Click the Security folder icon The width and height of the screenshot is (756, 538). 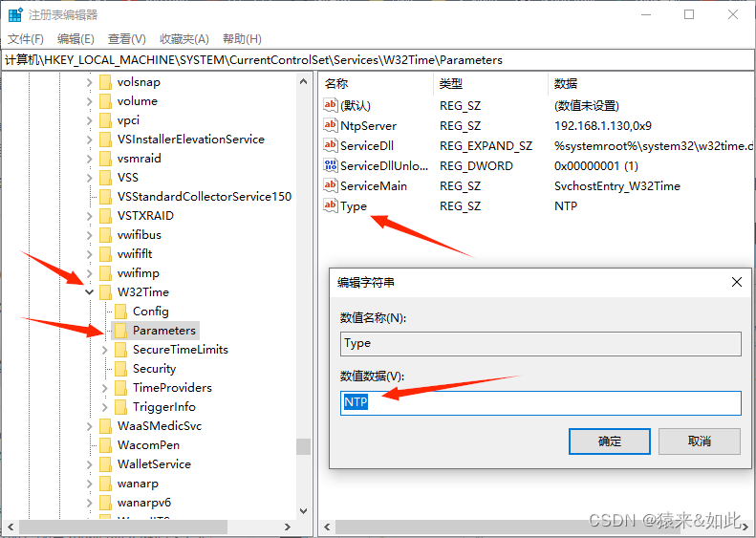tap(121, 369)
